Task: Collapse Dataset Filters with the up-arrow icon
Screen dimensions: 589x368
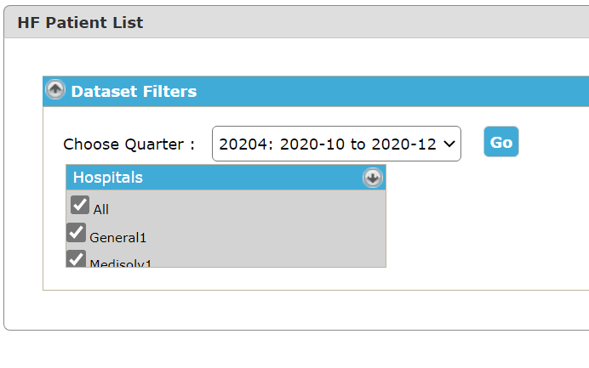Action: click(55, 90)
